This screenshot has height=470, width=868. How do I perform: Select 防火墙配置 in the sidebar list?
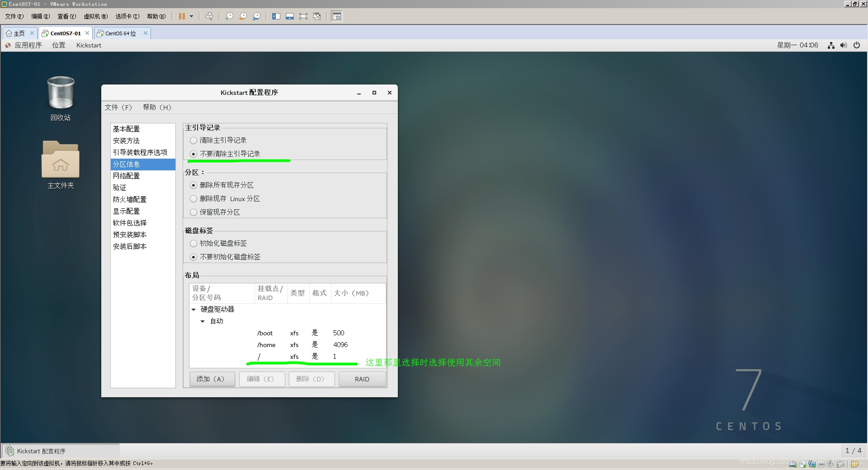coord(143,199)
